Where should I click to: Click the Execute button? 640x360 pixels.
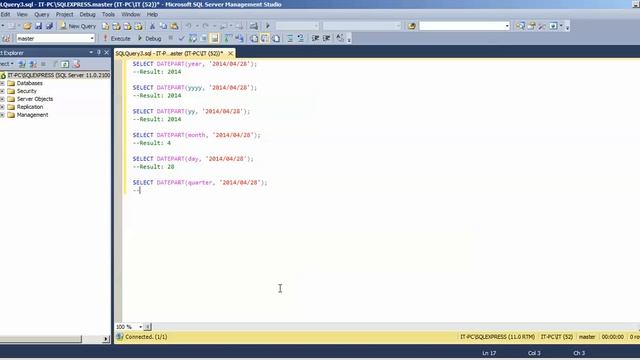(117, 38)
